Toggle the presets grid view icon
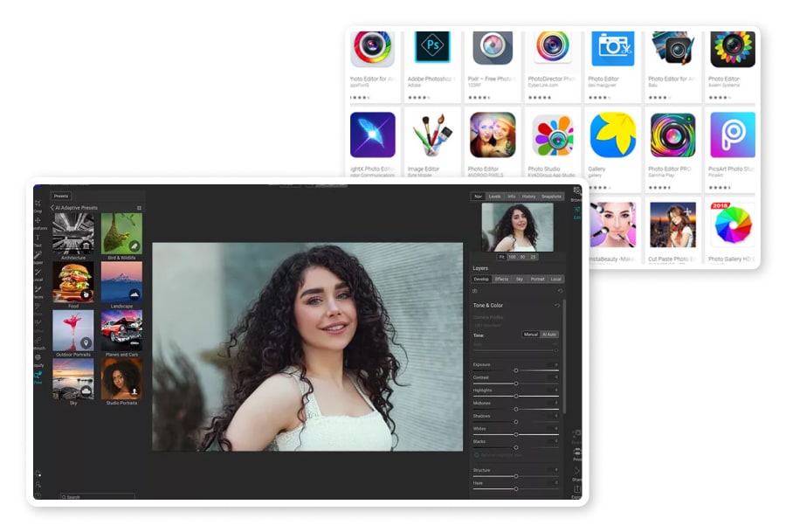 (139, 208)
